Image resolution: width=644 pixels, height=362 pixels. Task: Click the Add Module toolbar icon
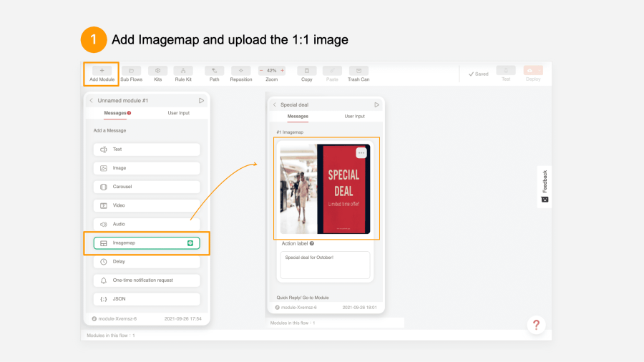[102, 71]
